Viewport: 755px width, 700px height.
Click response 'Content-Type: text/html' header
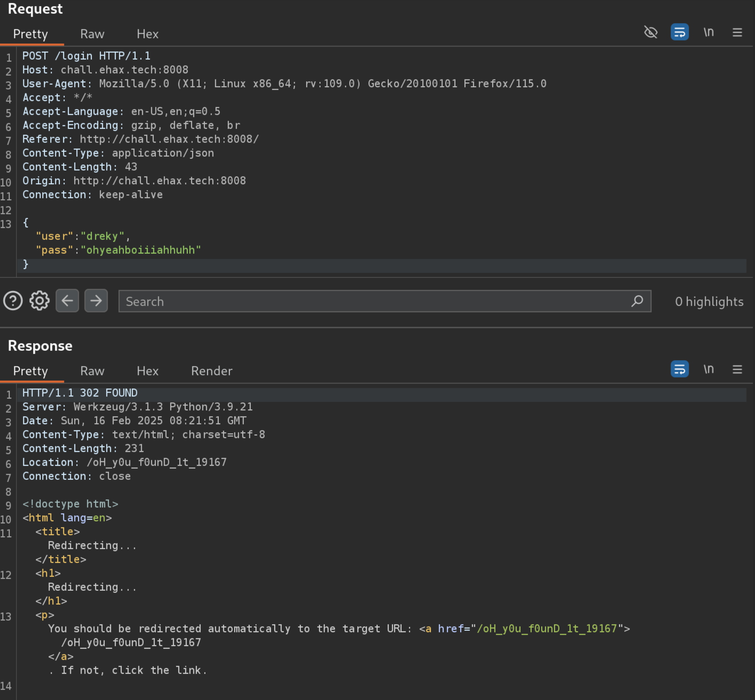tap(144, 435)
